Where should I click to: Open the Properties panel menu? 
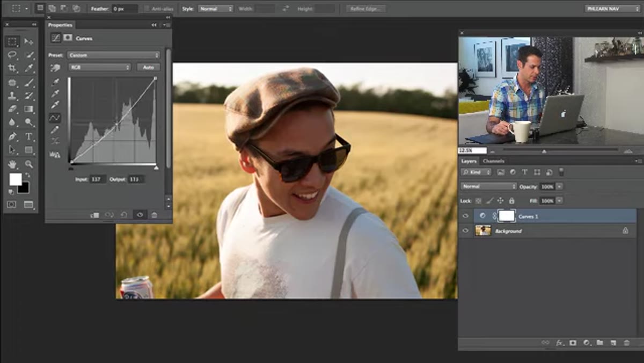(167, 25)
